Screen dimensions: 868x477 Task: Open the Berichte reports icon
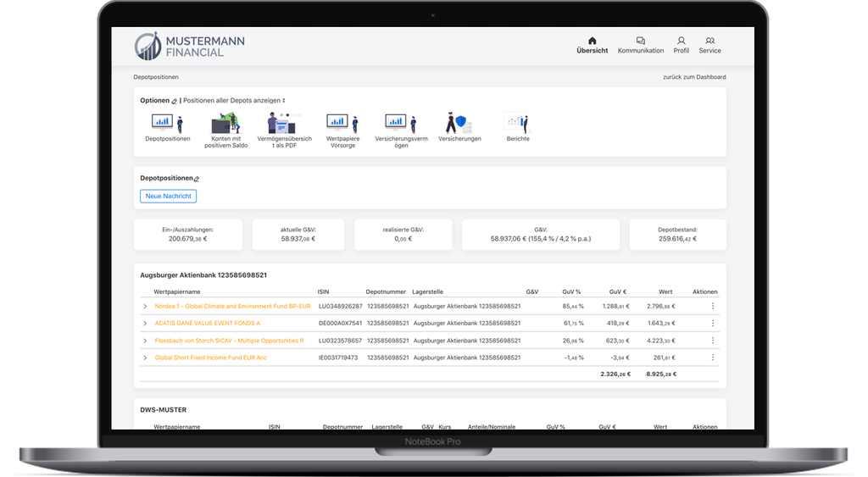coord(518,123)
